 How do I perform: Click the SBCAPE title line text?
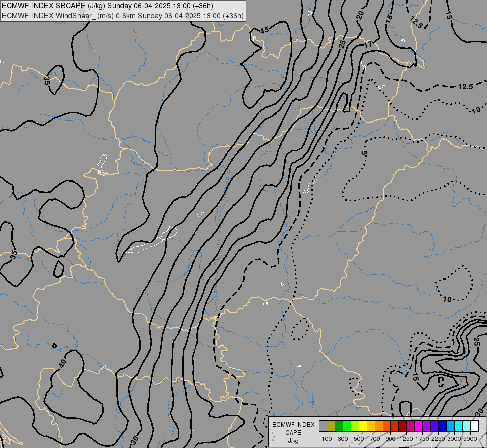point(107,6)
